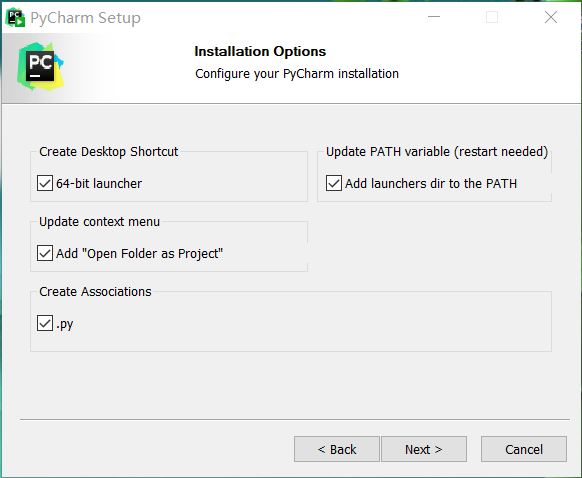
Task: Click the PyCharm title bar icon
Action: (15, 17)
